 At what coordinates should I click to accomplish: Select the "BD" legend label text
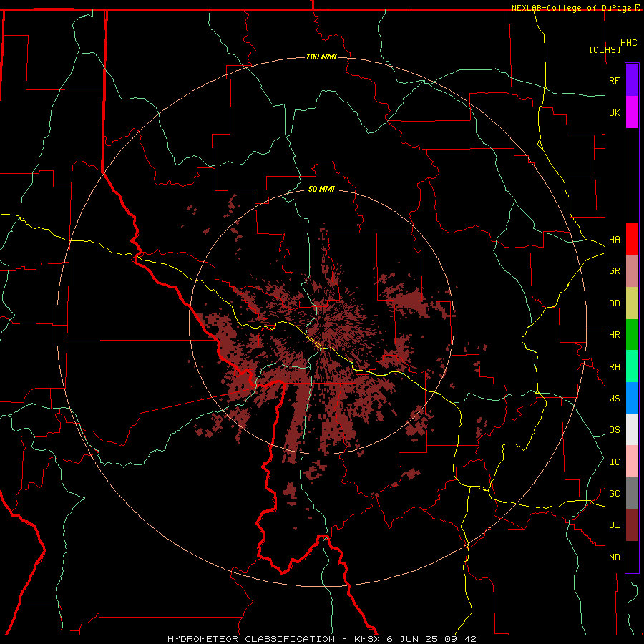pyautogui.click(x=614, y=303)
